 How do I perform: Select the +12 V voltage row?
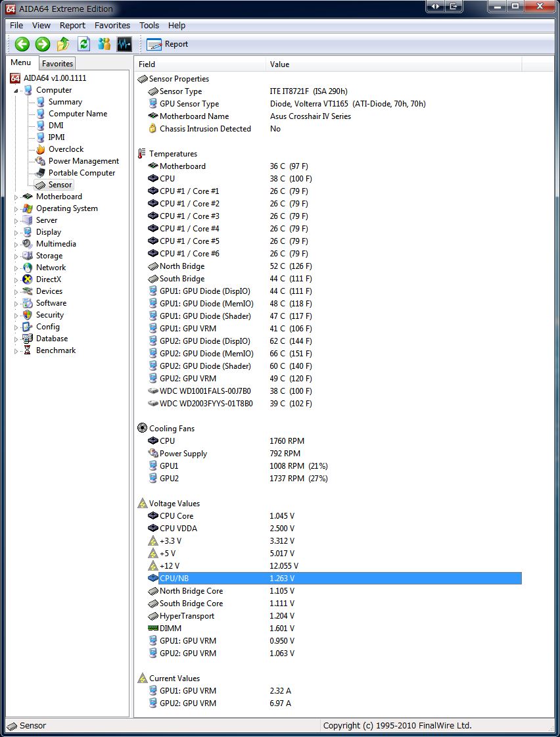335,566
